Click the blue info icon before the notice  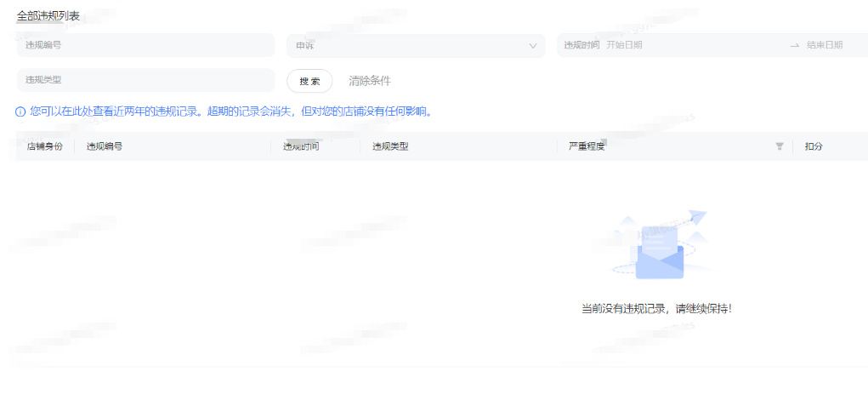[x=20, y=111]
